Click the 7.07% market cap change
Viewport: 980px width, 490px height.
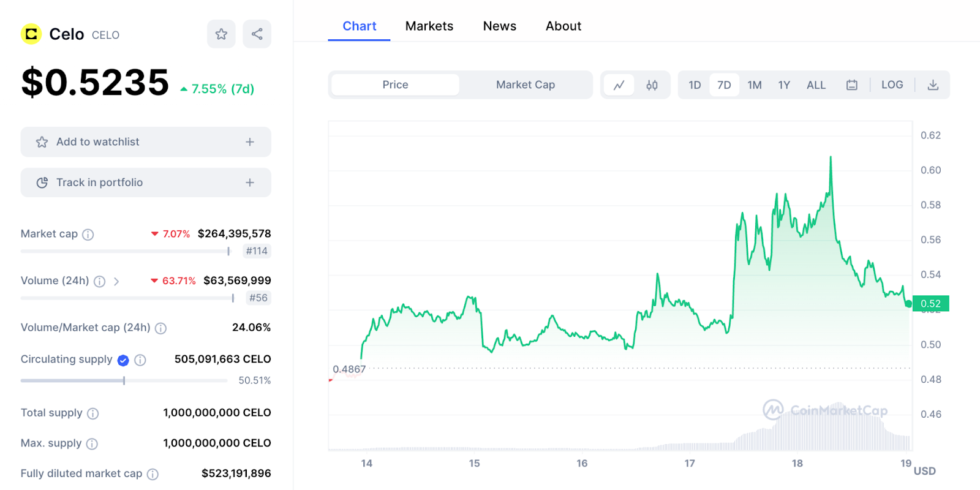pos(171,234)
